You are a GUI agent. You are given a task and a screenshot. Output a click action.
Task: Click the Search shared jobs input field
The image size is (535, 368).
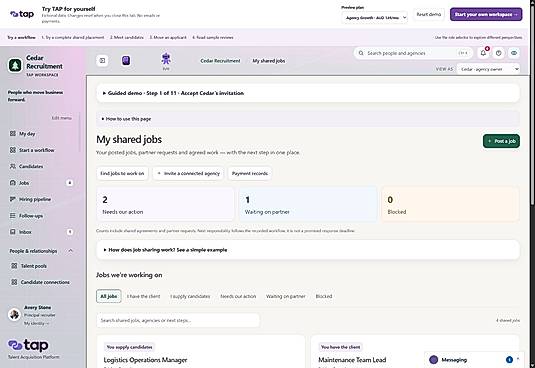[x=178, y=320]
